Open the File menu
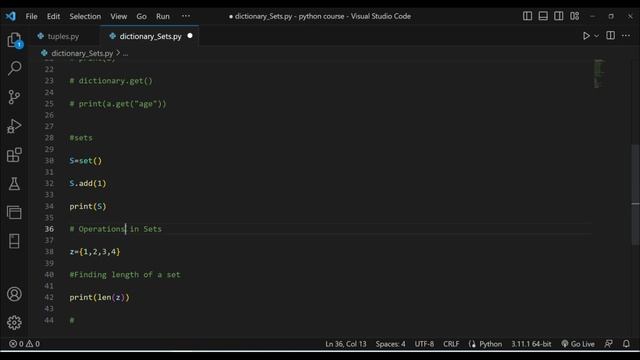 31,16
